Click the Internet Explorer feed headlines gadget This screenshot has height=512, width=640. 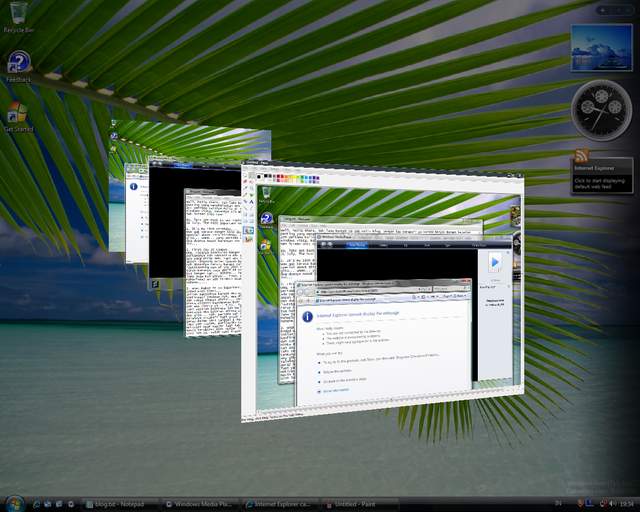coord(602,176)
